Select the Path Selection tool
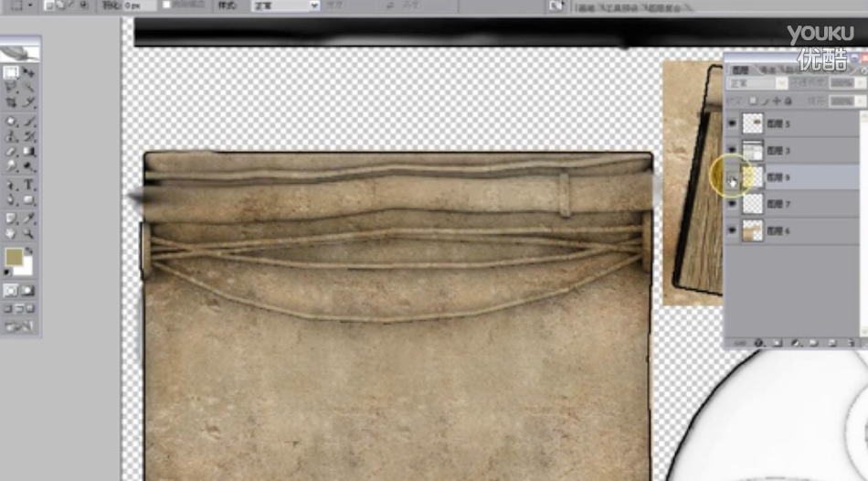 point(11,185)
